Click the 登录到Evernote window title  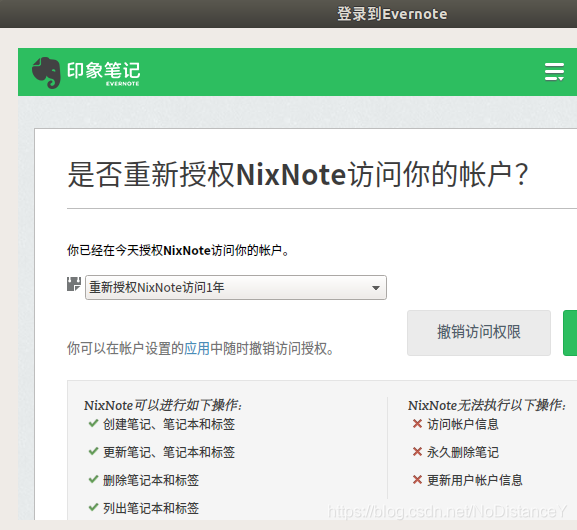point(392,14)
